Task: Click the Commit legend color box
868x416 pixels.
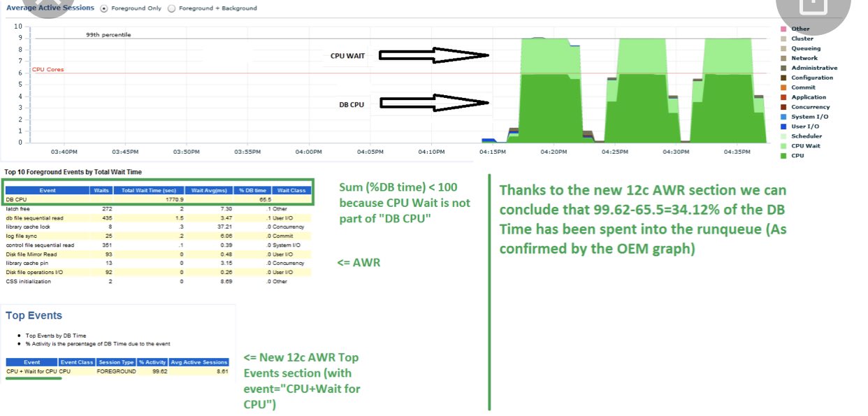Action: [783, 87]
